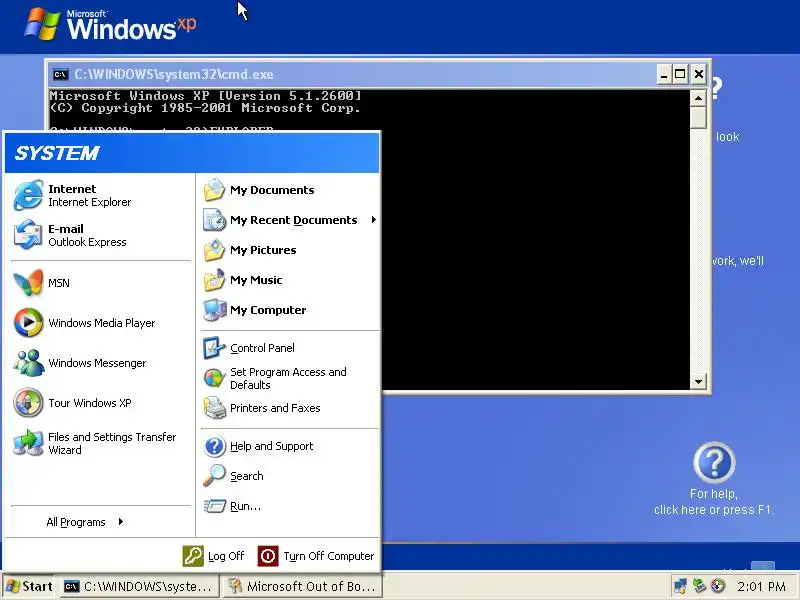Click the network computers tray icon

coord(680,586)
